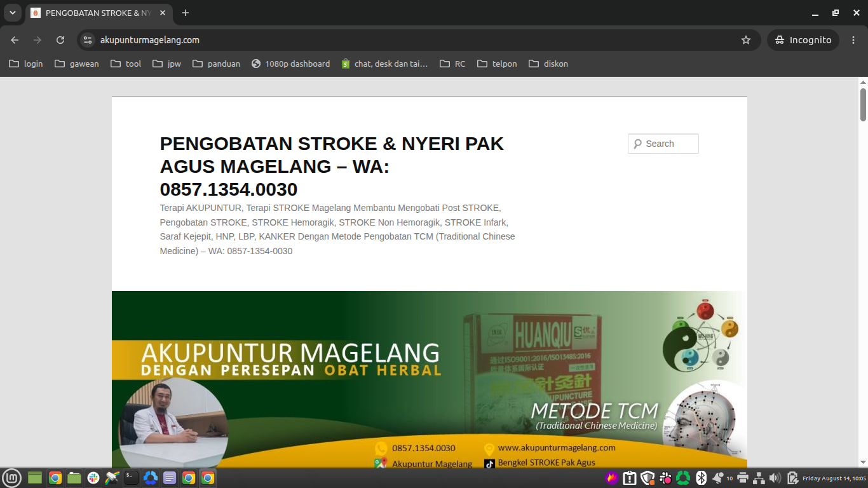868x488 pixels.
Task: Close the PENGOBATAN STROKE browser tab
Action: point(163,13)
